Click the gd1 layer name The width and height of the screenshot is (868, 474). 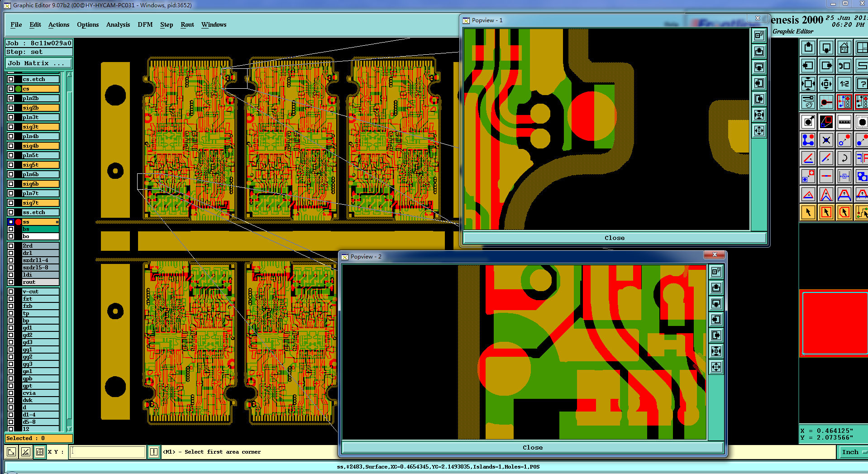[40, 328]
